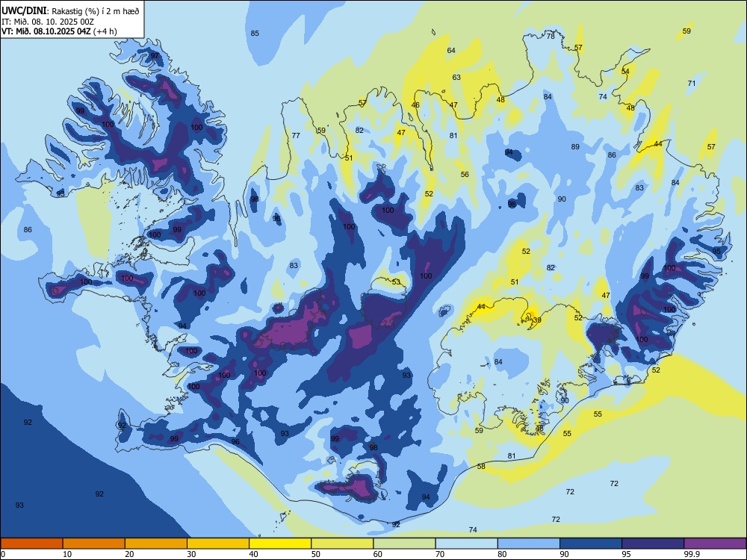Viewport: 747px width, 560px height.
Task: Click the map value 54 in the northeast
Action: pyautogui.click(x=625, y=72)
